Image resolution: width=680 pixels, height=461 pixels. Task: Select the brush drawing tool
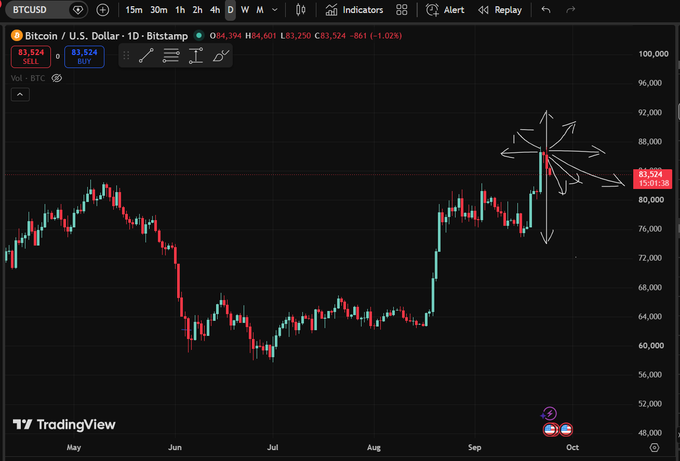pos(221,56)
